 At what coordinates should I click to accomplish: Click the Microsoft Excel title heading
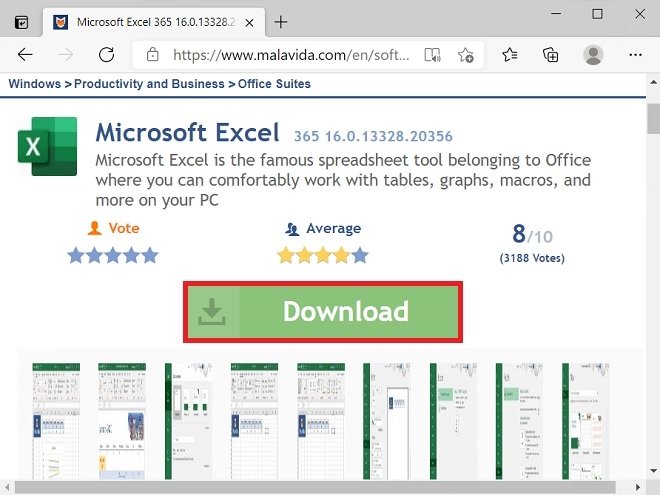(x=187, y=133)
